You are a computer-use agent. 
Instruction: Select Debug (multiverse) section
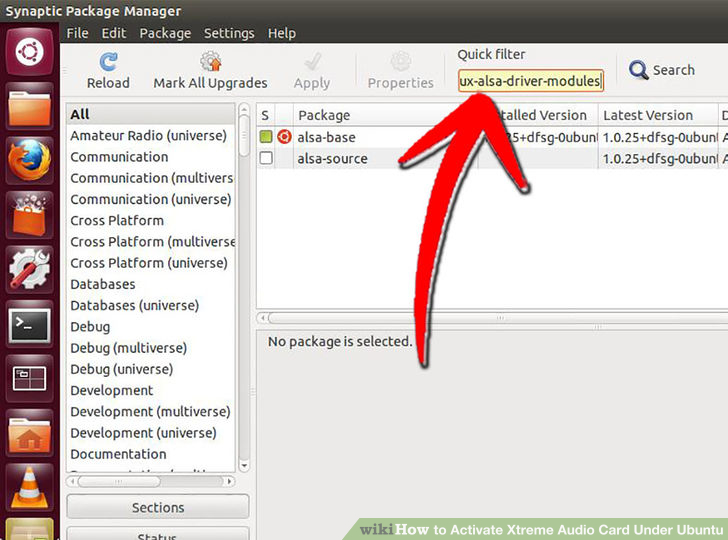tap(151, 348)
